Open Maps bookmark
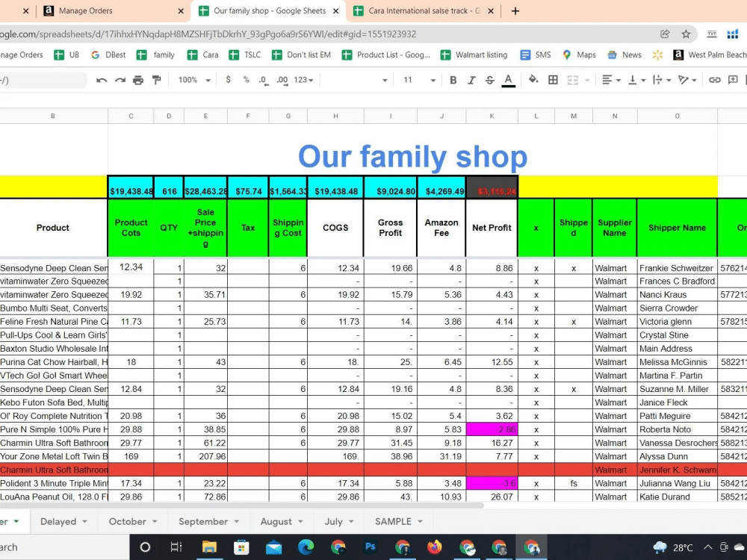Viewport: 747px width, 560px height. [579, 55]
